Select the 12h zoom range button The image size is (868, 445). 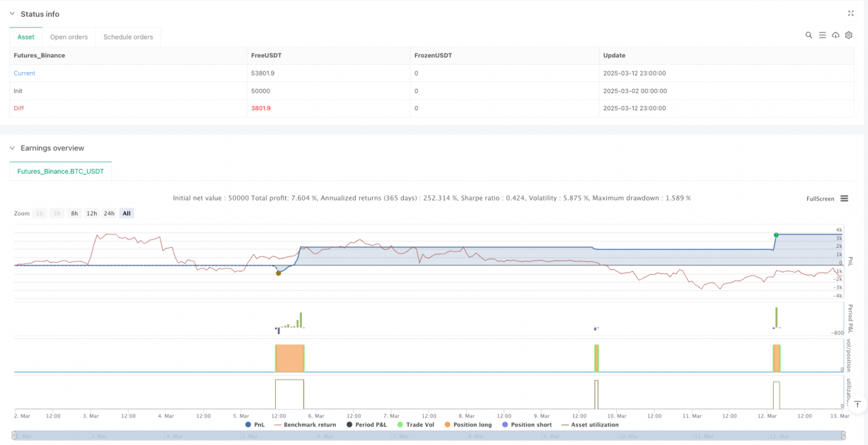coord(91,213)
